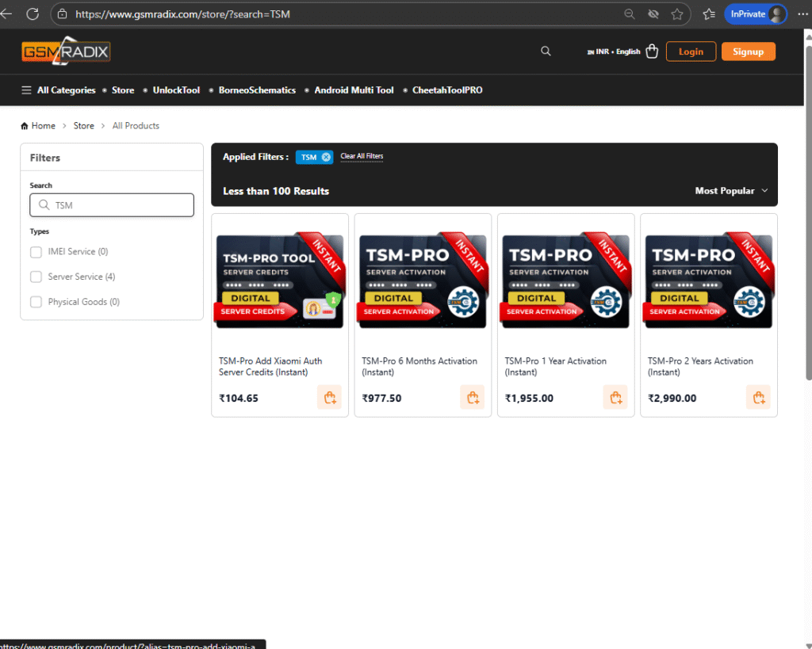Add TSM-Pro 2 Years Activation to cart
The width and height of the screenshot is (812, 649).
pos(757,397)
